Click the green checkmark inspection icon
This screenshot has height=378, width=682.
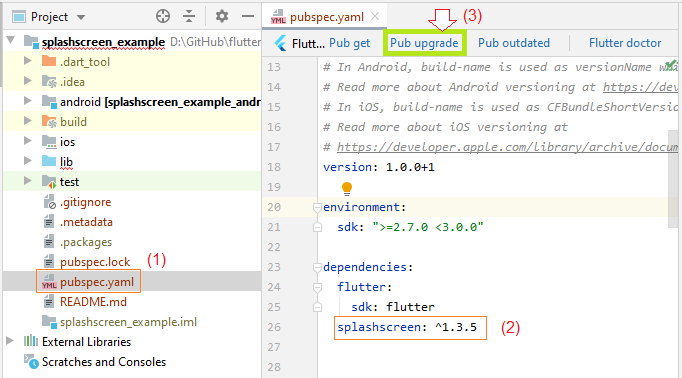tap(671, 64)
